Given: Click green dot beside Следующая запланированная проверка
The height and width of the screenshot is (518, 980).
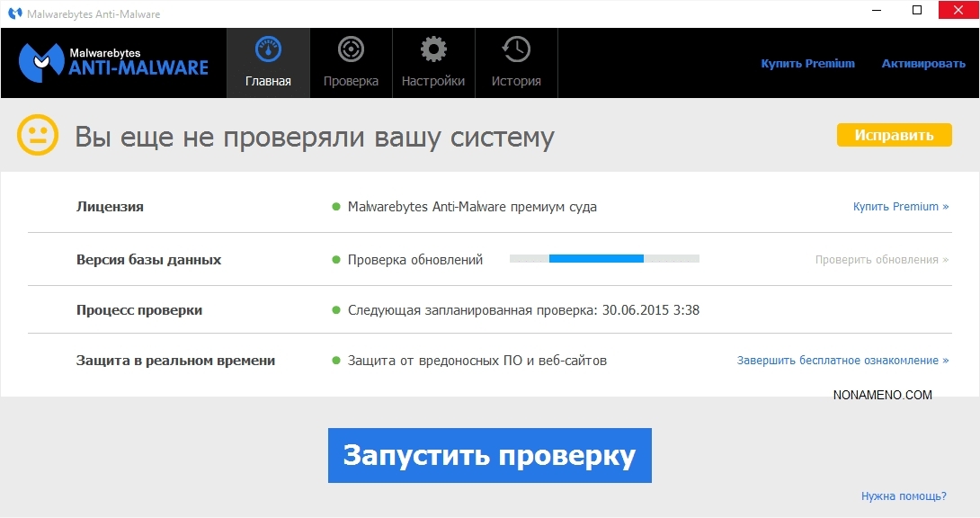Looking at the screenshot, I should point(336,310).
